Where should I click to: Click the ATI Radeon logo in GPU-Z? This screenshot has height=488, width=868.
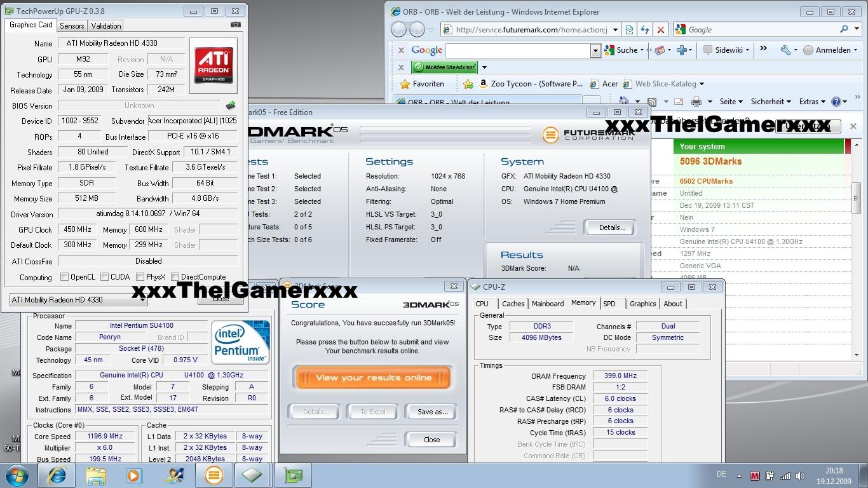click(213, 65)
